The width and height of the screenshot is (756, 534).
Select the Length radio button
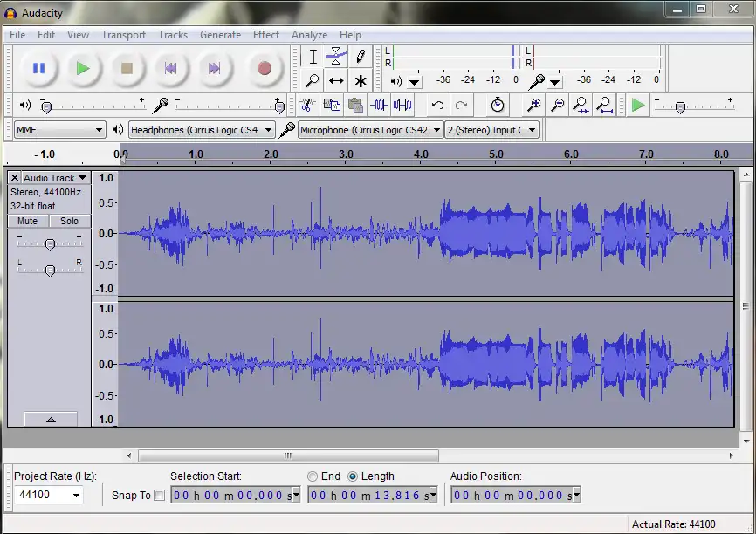(x=353, y=476)
